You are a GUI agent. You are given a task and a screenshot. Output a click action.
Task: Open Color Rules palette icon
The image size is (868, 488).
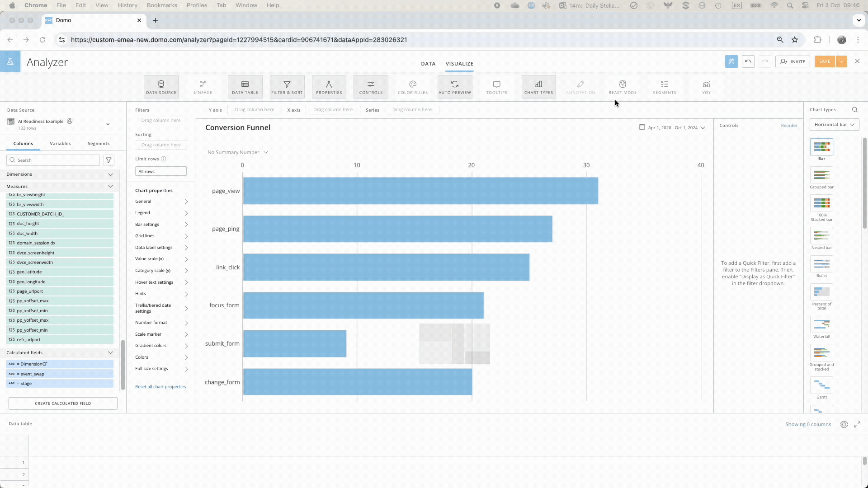[x=413, y=87]
